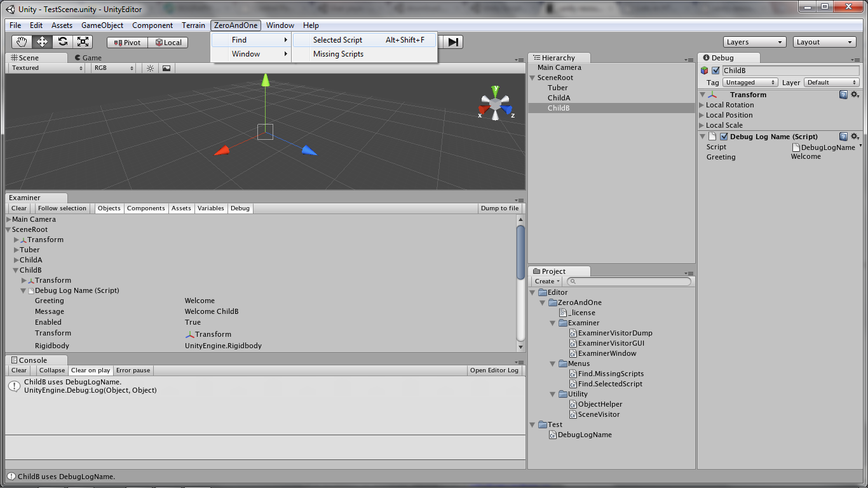Click the _license file icon
Image resolution: width=868 pixels, height=488 pixels.
(562, 313)
